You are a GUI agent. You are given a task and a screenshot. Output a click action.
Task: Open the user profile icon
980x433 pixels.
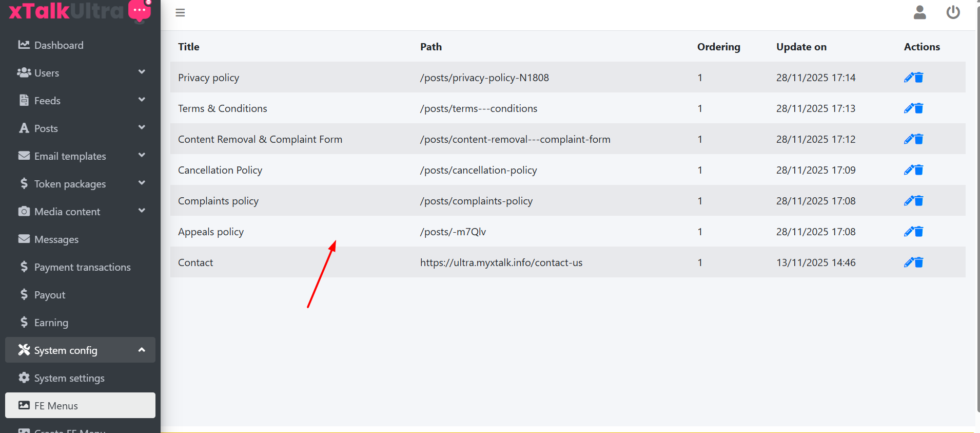pos(919,12)
